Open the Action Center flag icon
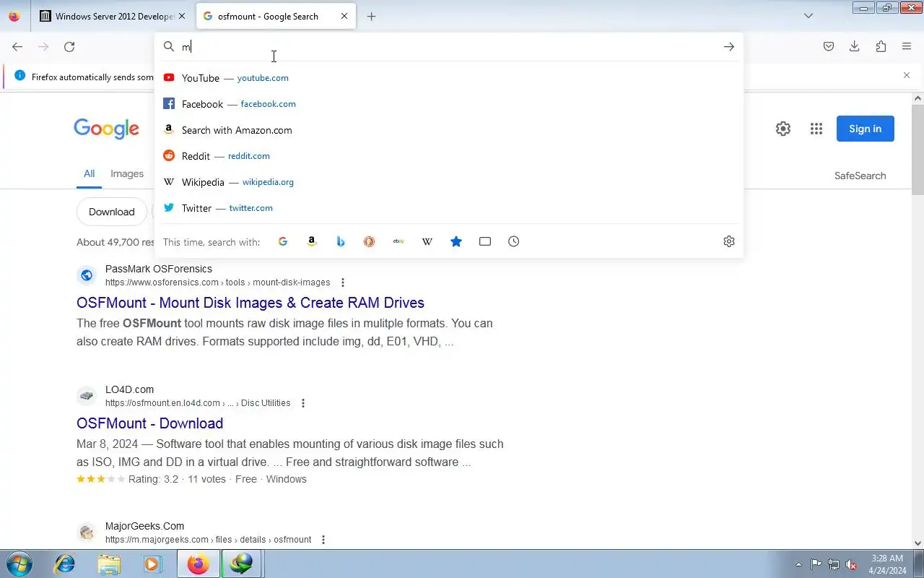 (816, 564)
